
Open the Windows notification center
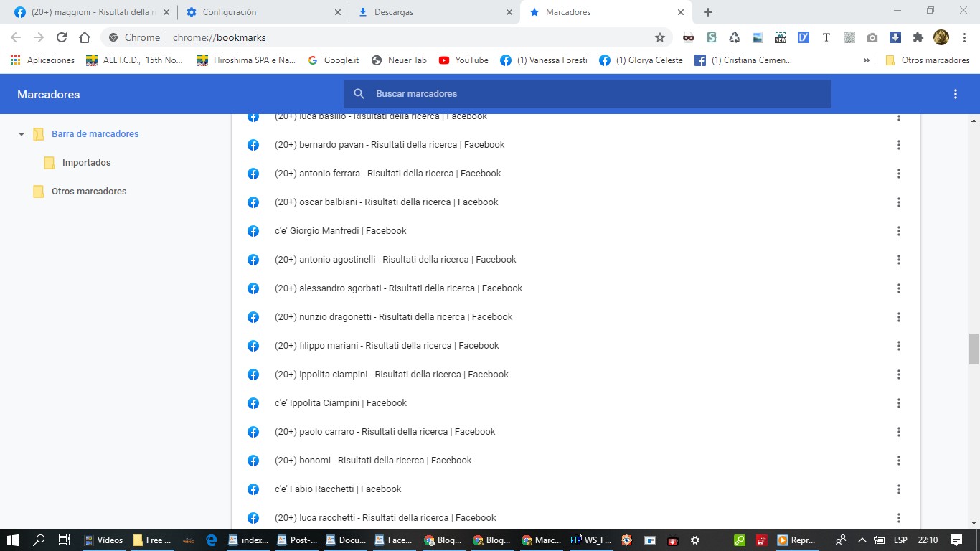click(x=956, y=540)
